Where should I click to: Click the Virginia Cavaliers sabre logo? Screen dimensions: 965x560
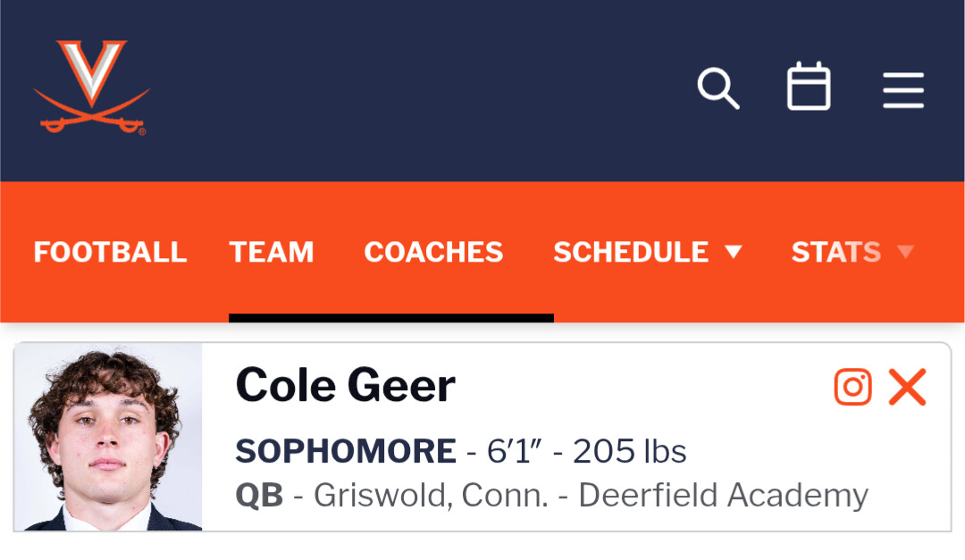tap(91, 88)
